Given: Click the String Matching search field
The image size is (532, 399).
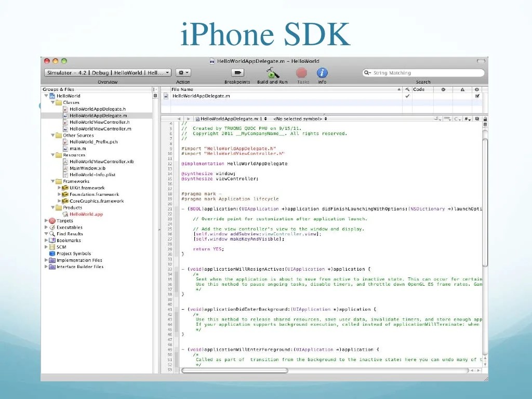Looking at the screenshot, I should (423, 73).
